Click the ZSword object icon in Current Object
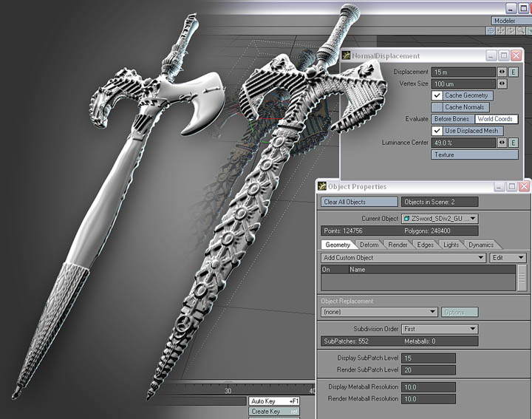The image size is (532, 419). (x=406, y=219)
